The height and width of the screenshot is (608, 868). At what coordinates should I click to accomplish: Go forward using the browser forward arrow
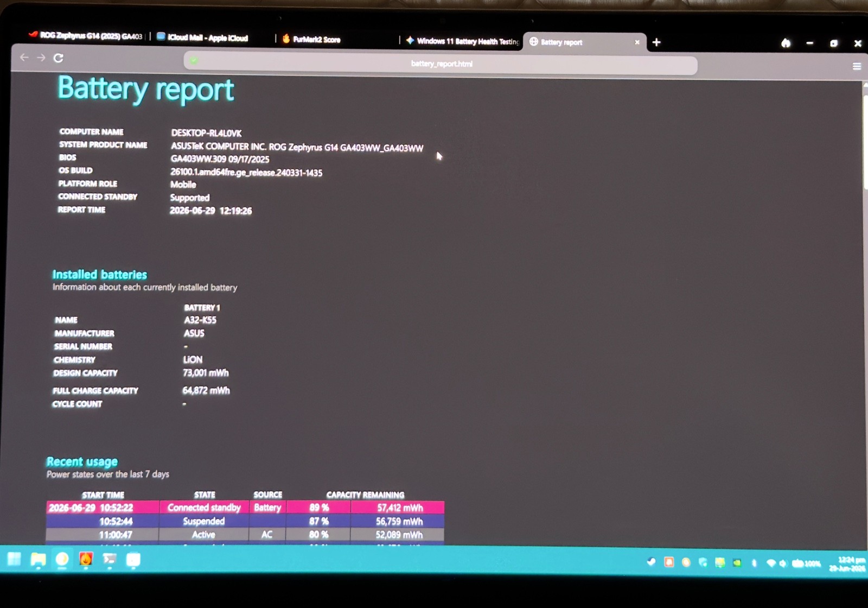(x=41, y=57)
